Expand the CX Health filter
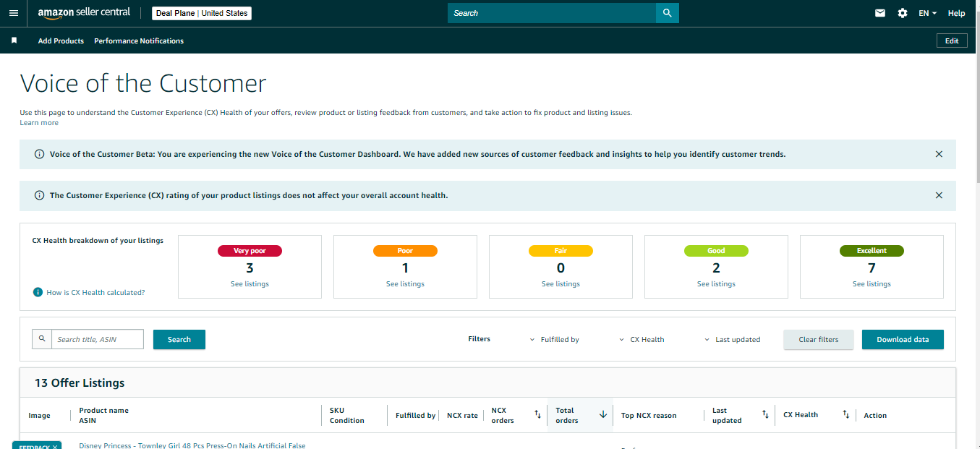The width and height of the screenshot is (980, 449). point(642,339)
